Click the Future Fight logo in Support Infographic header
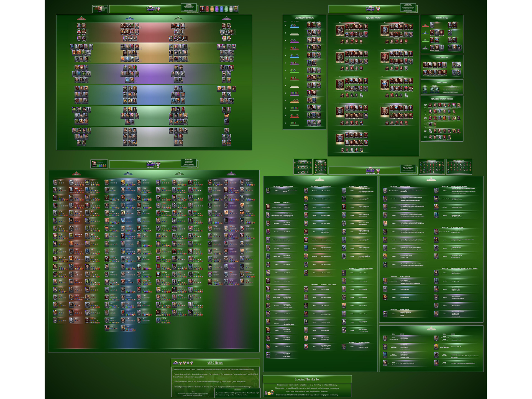Screen dimensions: 532x399 (x=370, y=170)
